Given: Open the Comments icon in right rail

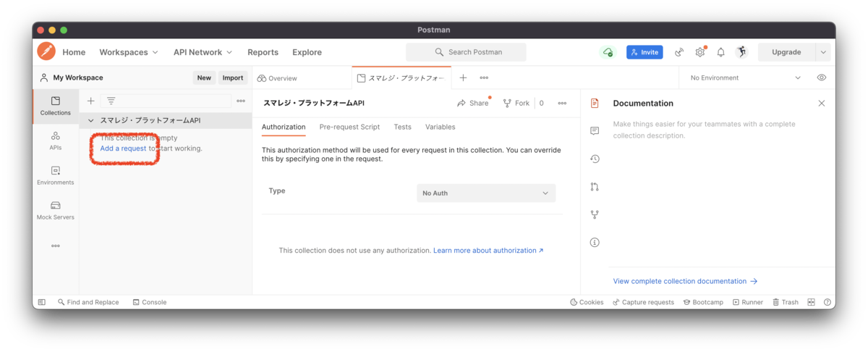Looking at the screenshot, I should pos(595,131).
